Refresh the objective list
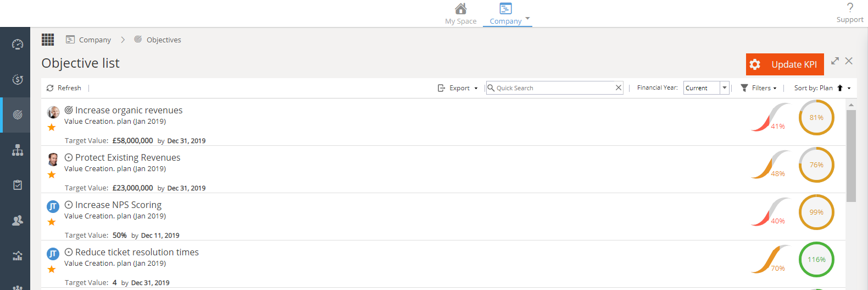The width and height of the screenshot is (868, 290). pyautogui.click(x=64, y=88)
